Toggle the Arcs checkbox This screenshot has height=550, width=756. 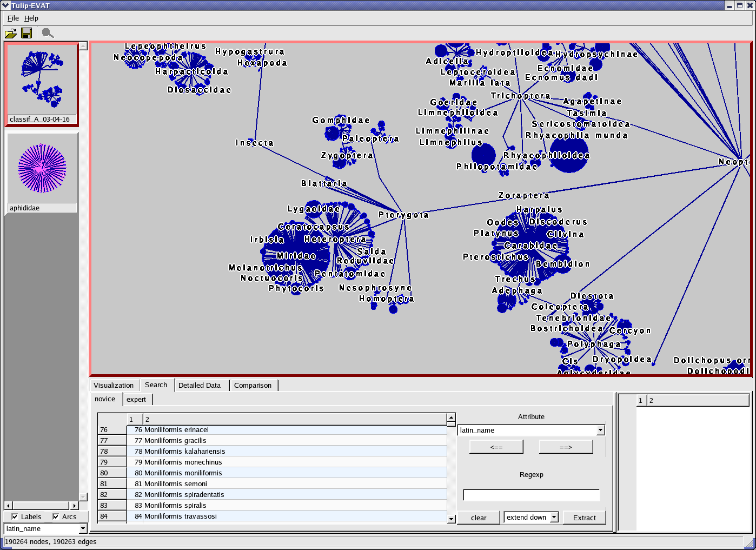[56, 516]
